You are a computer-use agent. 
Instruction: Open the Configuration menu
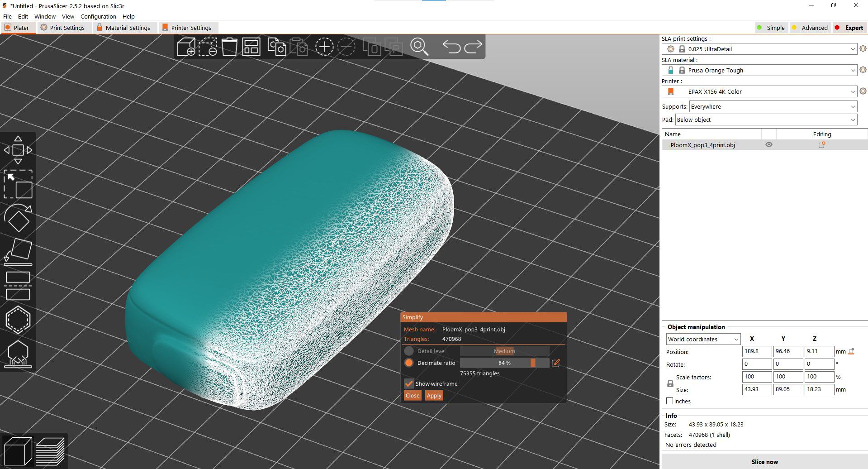pos(98,16)
